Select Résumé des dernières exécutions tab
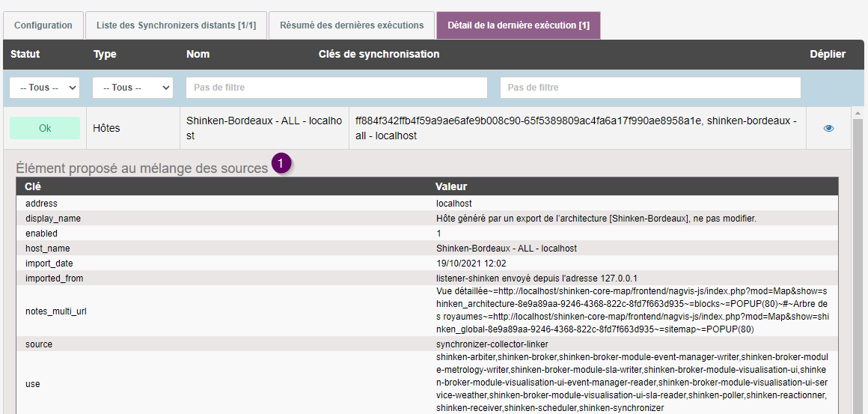868x414 pixels. tap(352, 25)
